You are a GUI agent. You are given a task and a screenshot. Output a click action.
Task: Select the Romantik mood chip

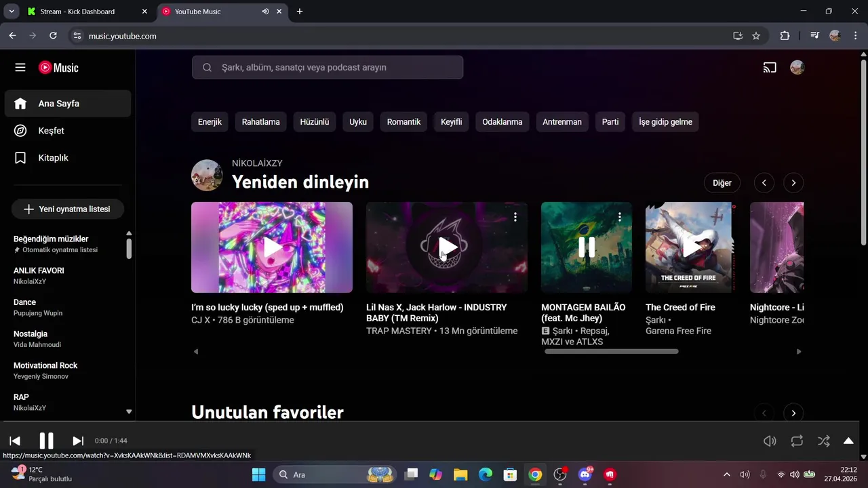pyautogui.click(x=403, y=122)
